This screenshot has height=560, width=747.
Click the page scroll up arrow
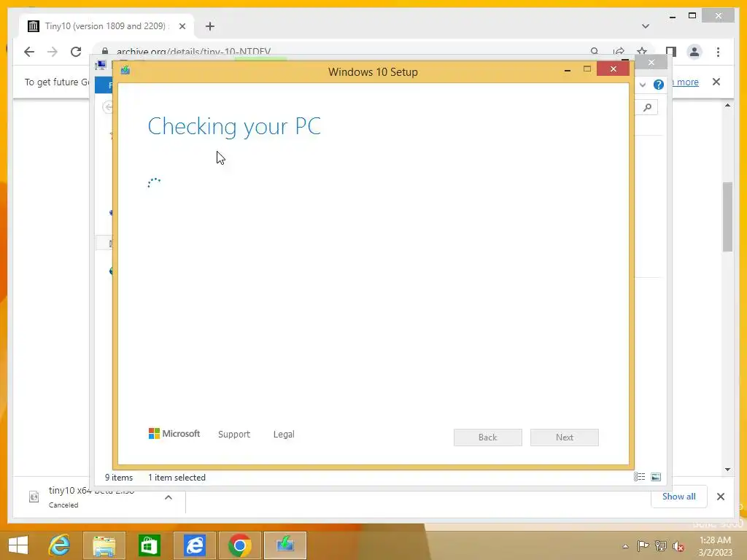point(727,106)
